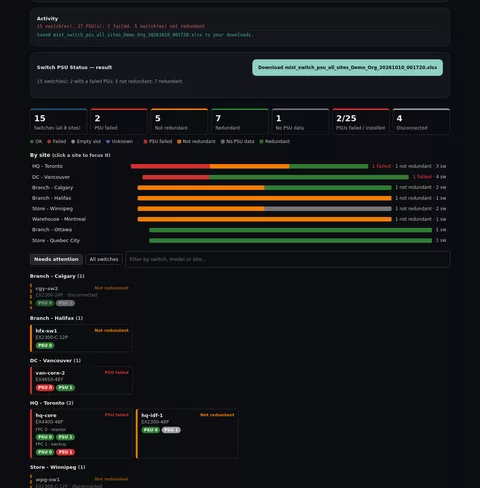Open the van-core-2 switch card
This screenshot has height=488, width=480.
click(x=81, y=381)
